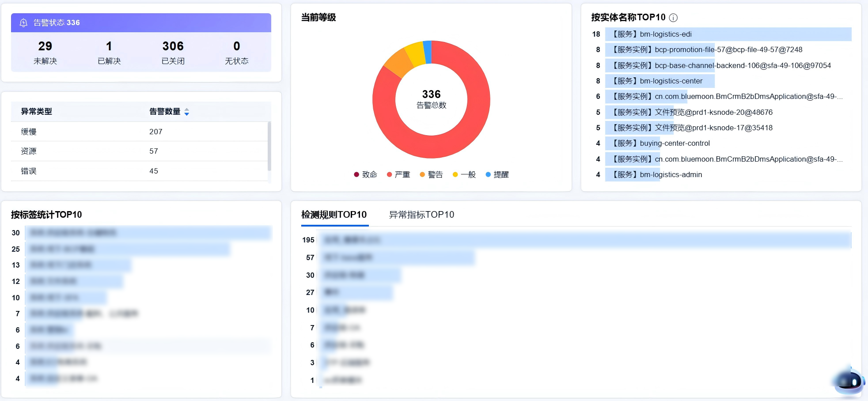The width and height of the screenshot is (868, 401).
Task: Toggle the 致命 legend item
Action: 365,174
